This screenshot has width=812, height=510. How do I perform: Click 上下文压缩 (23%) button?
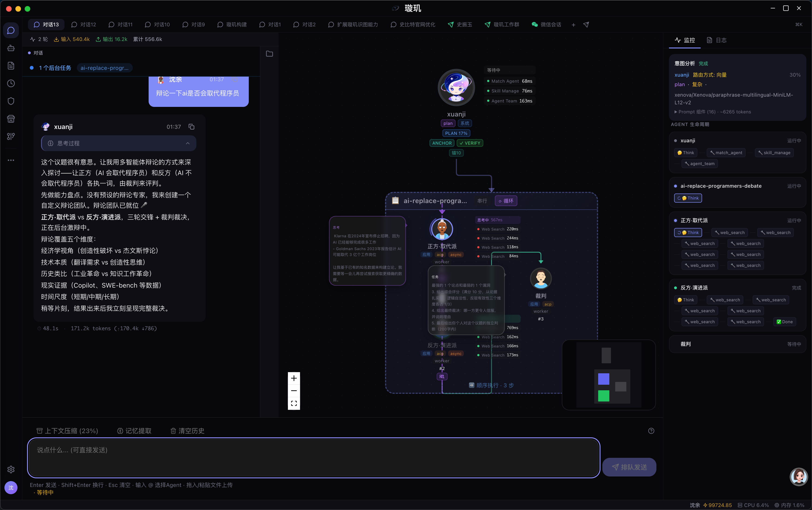click(x=67, y=431)
